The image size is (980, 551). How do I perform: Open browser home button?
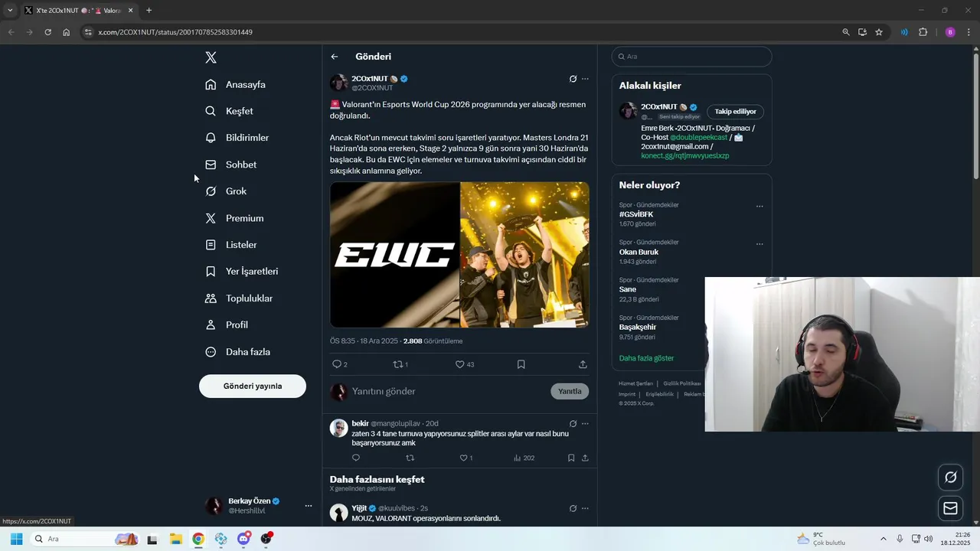tap(67, 32)
